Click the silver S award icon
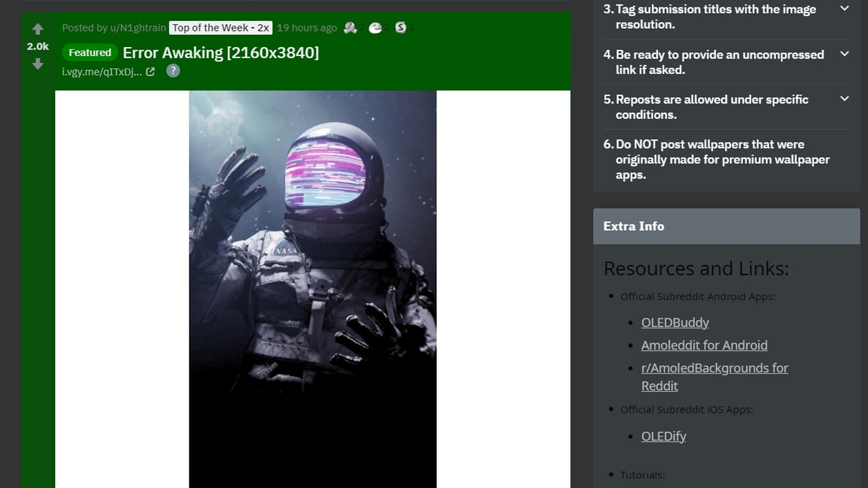 (x=400, y=28)
